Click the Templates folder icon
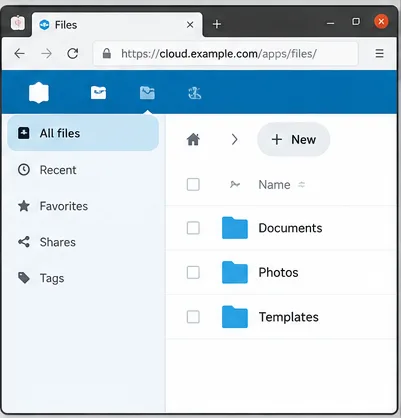 pos(235,317)
